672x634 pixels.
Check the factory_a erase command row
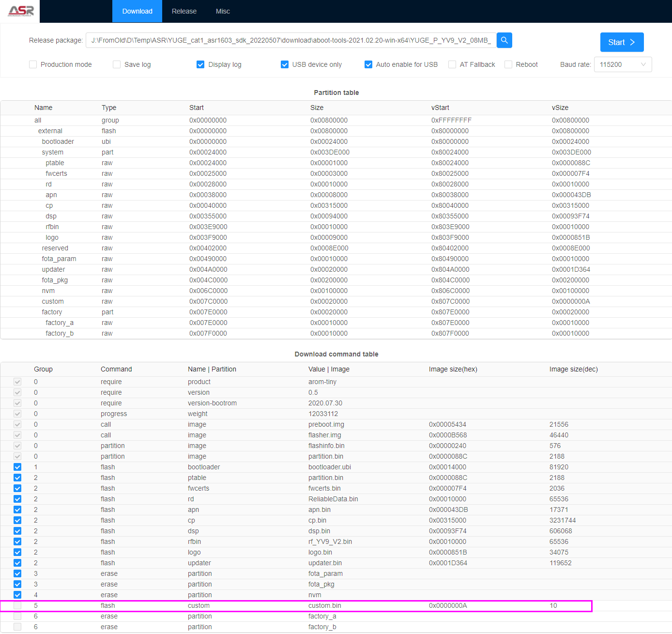17,616
